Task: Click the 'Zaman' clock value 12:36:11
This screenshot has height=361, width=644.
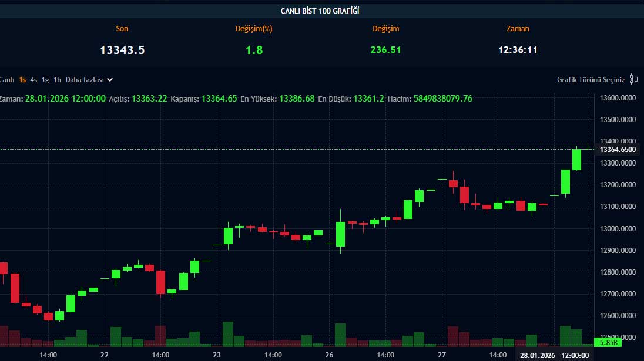Action: [518, 50]
